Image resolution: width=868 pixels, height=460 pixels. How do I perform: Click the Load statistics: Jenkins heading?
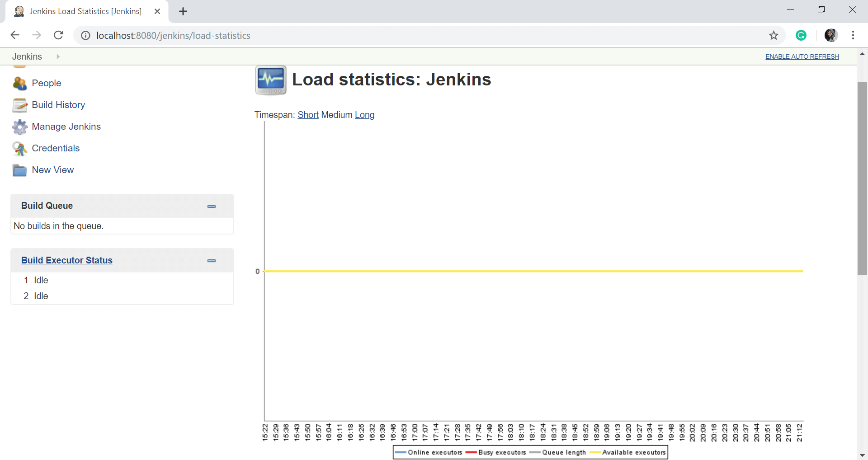pyautogui.click(x=392, y=80)
